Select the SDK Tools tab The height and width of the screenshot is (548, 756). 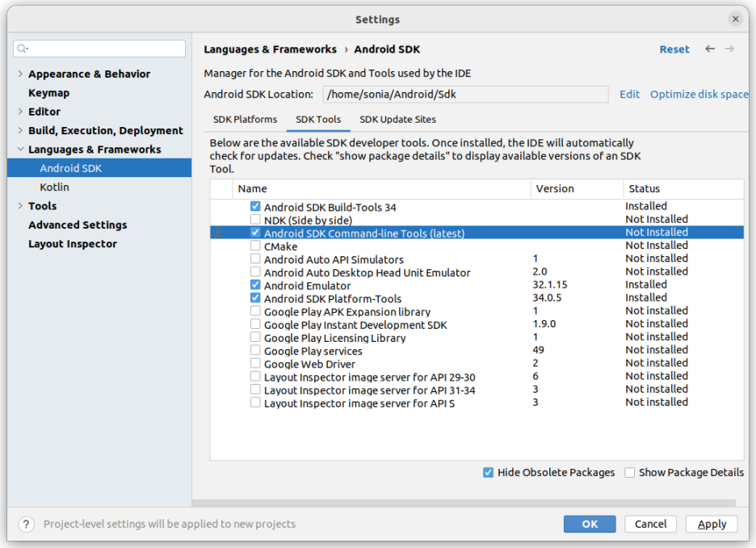[318, 120]
